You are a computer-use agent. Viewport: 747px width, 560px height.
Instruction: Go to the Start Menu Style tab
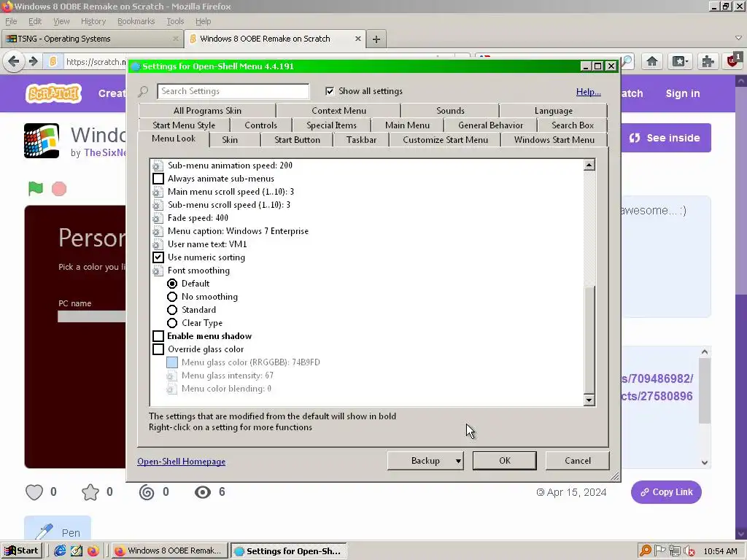click(x=183, y=125)
